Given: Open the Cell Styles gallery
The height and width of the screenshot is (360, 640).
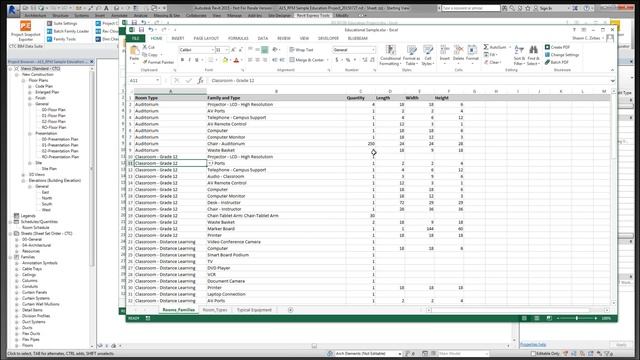Looking at the screenshot, I should (427, 55).
